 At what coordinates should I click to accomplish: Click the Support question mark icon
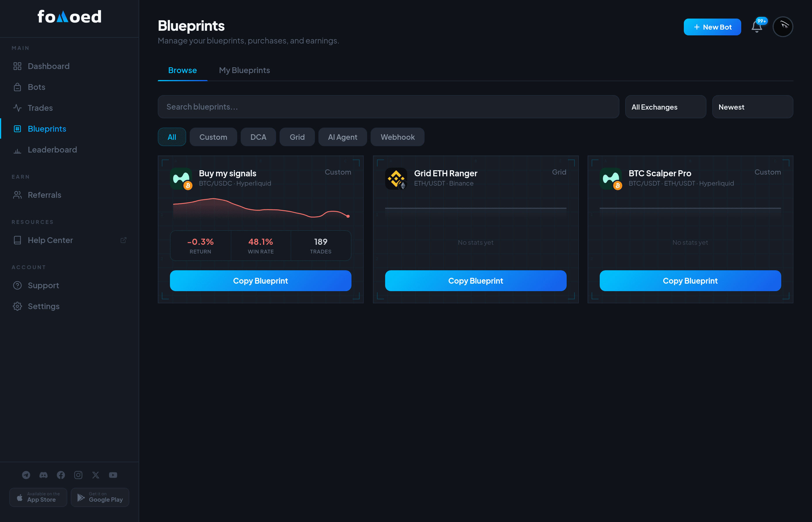coord(17,285)
